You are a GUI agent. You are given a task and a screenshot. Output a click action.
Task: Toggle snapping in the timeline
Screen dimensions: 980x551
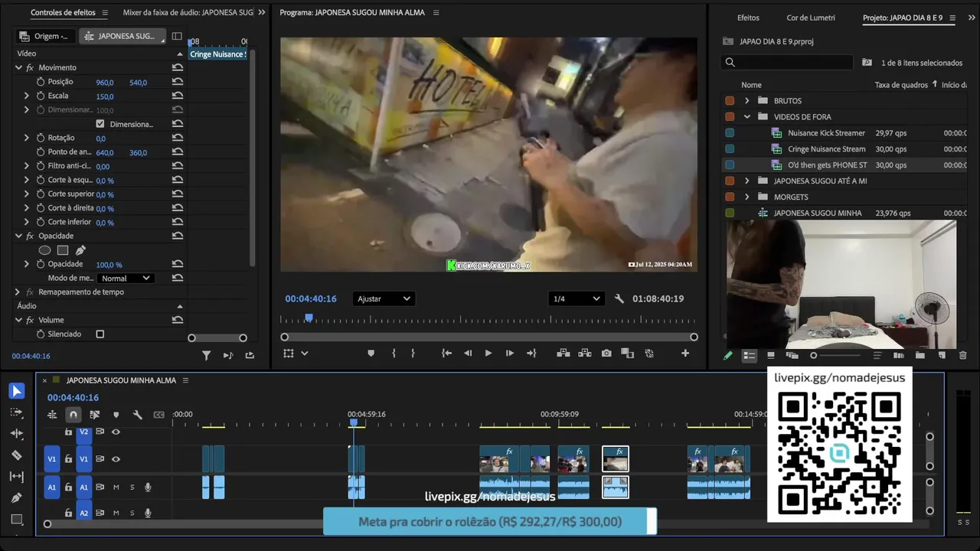pos(73,415)
